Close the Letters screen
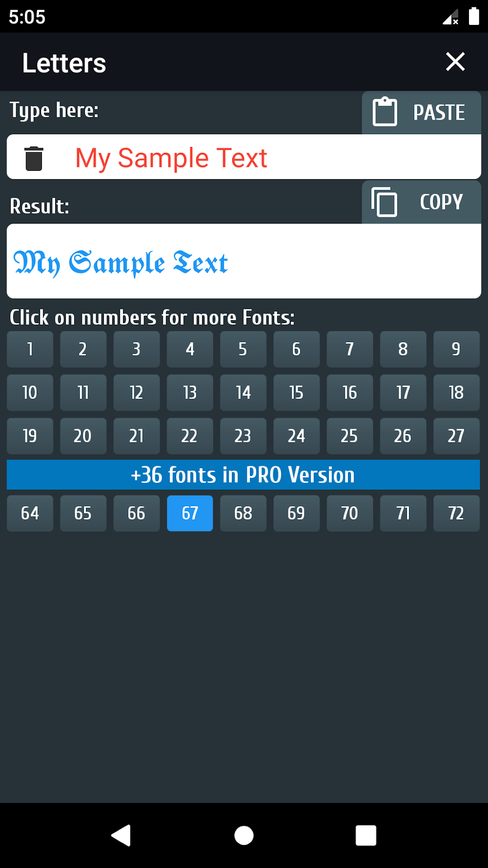 click(x=455, y=62)
